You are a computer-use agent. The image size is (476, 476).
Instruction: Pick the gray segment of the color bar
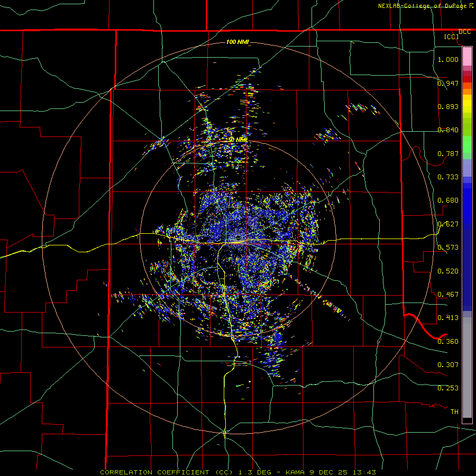pyautogui.click(x=467, y=368)
